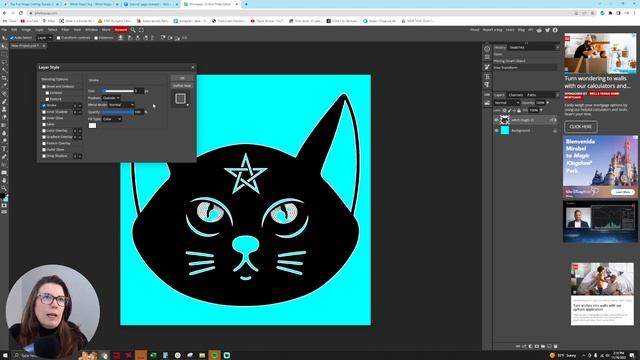Open the stroke Blend Mode dropdown

point(121,105)
